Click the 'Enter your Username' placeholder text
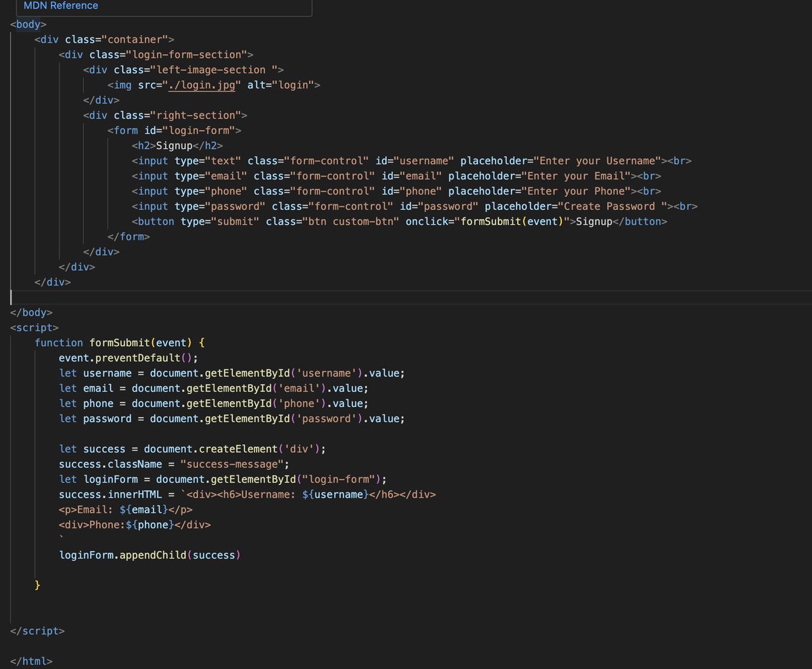Image resolution: width=812 pixels, height=669 pixels. [x=597, y=161]
